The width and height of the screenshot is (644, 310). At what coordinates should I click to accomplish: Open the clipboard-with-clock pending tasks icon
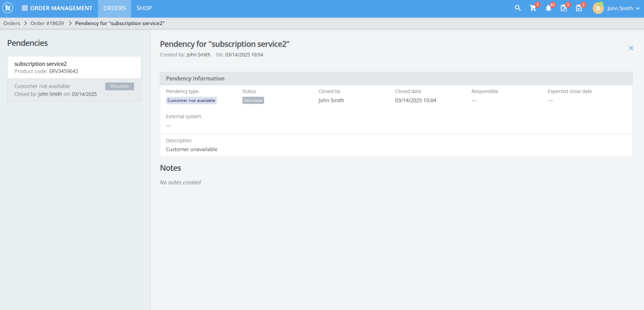tap(563, 8)
